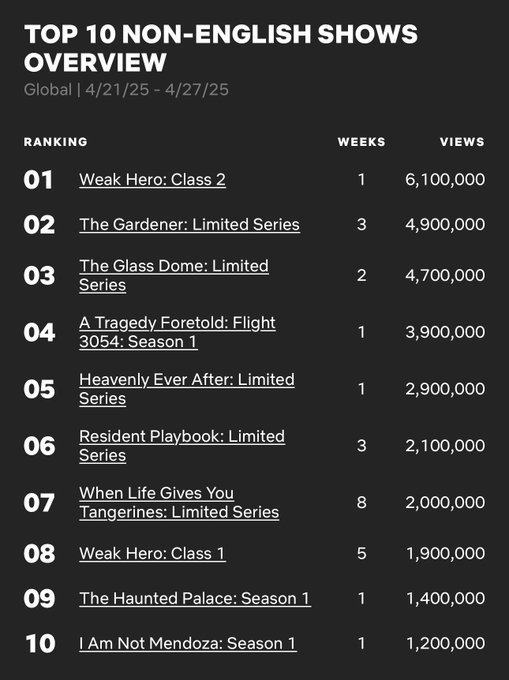This screenshot has width=509, height=680.
Task: Open the Weak Hero: Class 1 link
Action: tap(152, 553)
